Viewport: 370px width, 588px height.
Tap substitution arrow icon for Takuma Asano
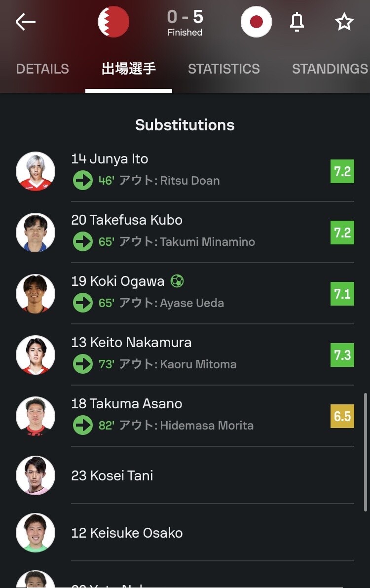(83, 425)
